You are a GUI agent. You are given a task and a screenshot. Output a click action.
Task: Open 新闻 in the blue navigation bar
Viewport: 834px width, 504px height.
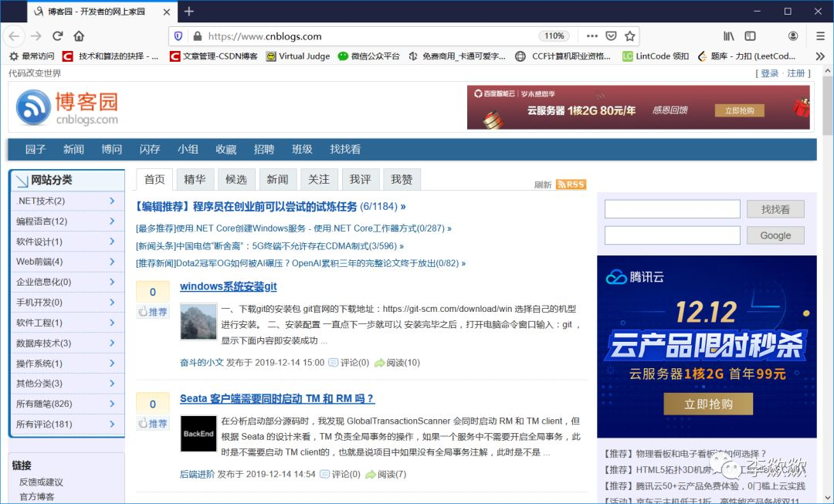[73, 150]
